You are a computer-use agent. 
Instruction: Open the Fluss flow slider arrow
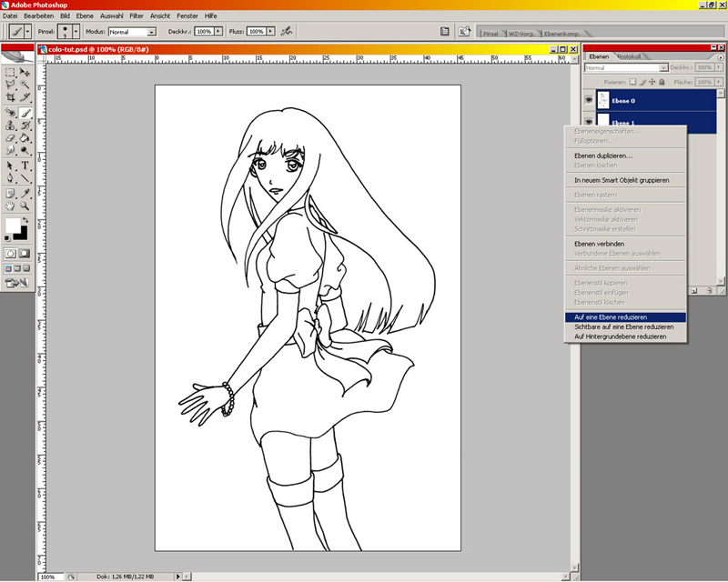(x=270, y=32)
